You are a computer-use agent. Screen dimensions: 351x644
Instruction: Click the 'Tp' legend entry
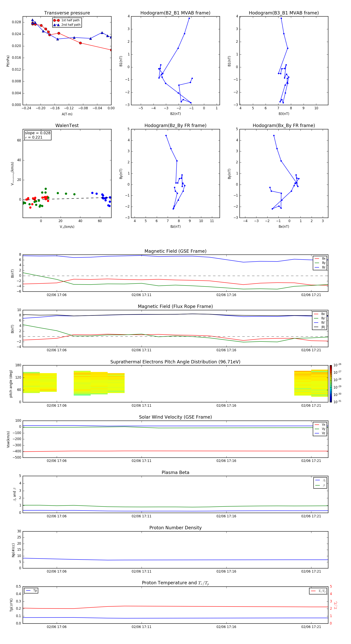pyautogui.click(x=31, y=591)
